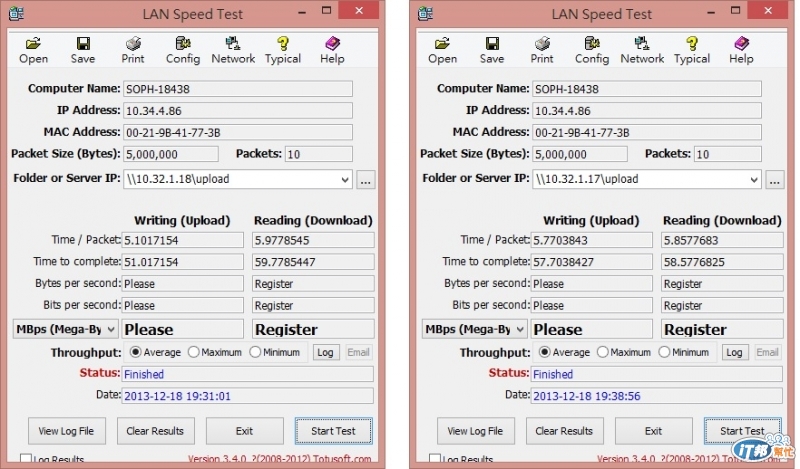Click Finished status in left window
Screen dimensions: 800x469
click(x=248, y=374)
